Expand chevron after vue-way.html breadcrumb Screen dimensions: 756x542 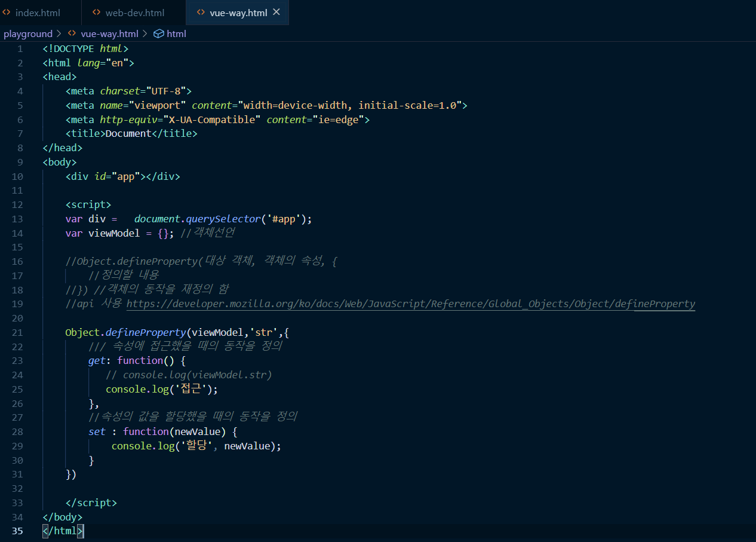pos(145,34)
